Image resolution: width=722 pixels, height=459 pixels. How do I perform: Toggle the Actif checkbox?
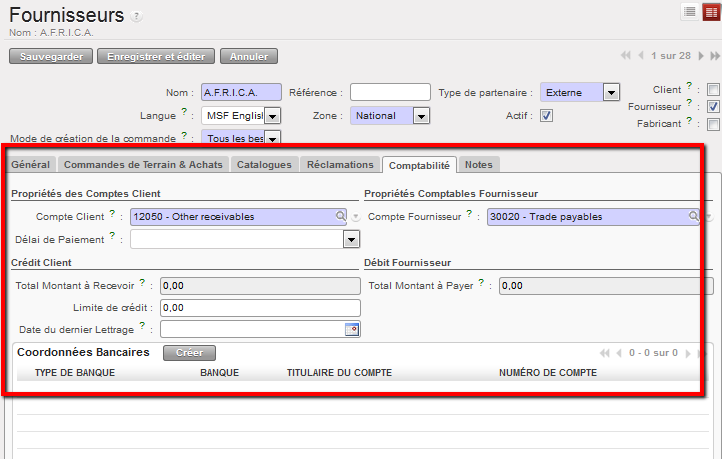click(x=546, y=115)
